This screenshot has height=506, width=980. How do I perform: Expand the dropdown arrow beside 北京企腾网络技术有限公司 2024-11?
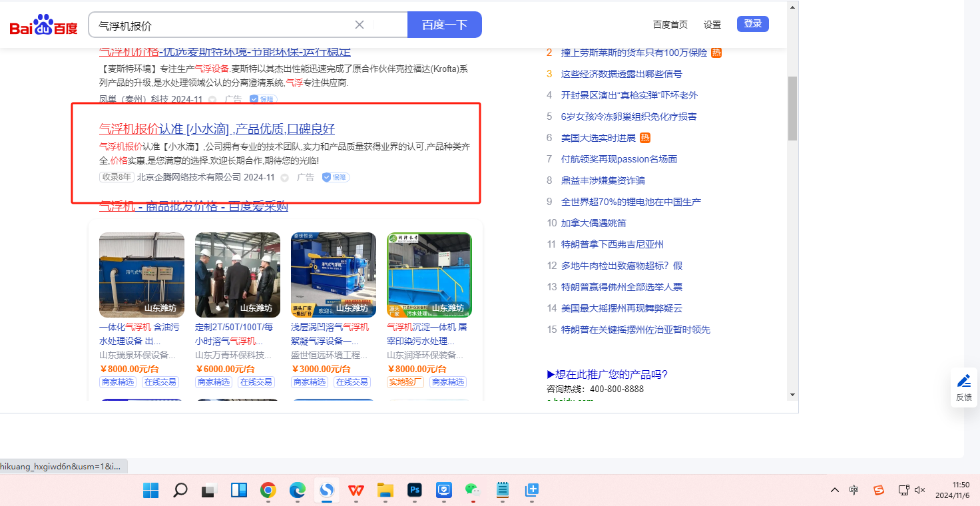tap(285, 178)
